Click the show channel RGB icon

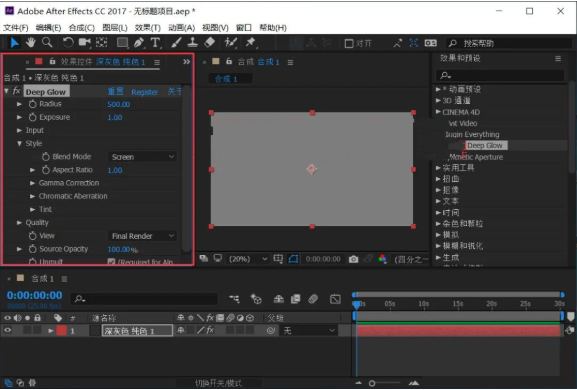(x=383, y=259)
